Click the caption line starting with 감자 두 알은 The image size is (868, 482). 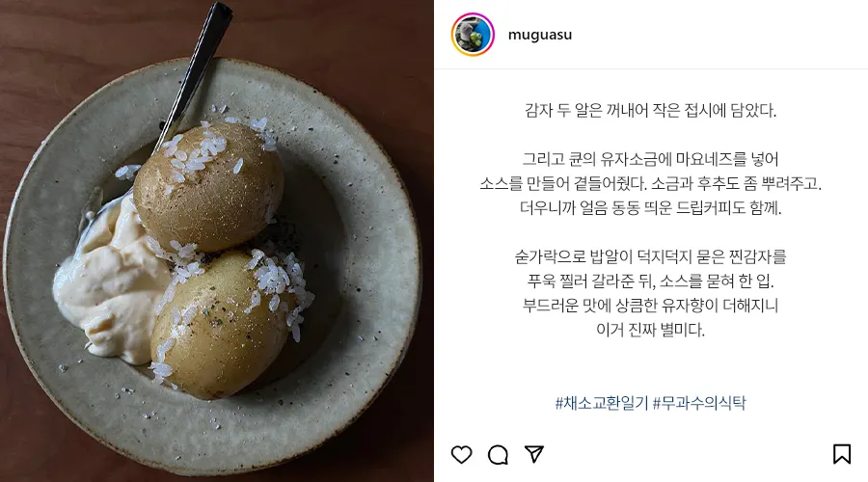point(650,110)
